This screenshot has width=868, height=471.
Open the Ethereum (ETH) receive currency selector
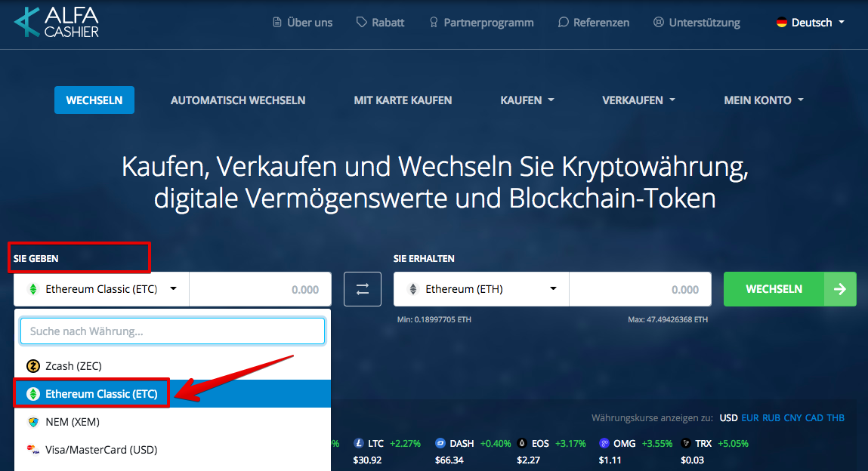pos(481,289)
